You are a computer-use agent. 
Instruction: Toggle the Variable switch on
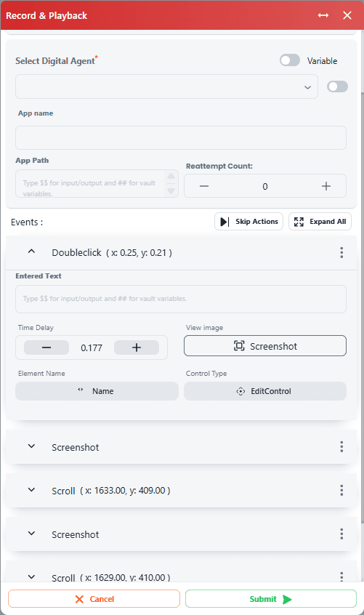pyautogui.click(x=290, y=60)
